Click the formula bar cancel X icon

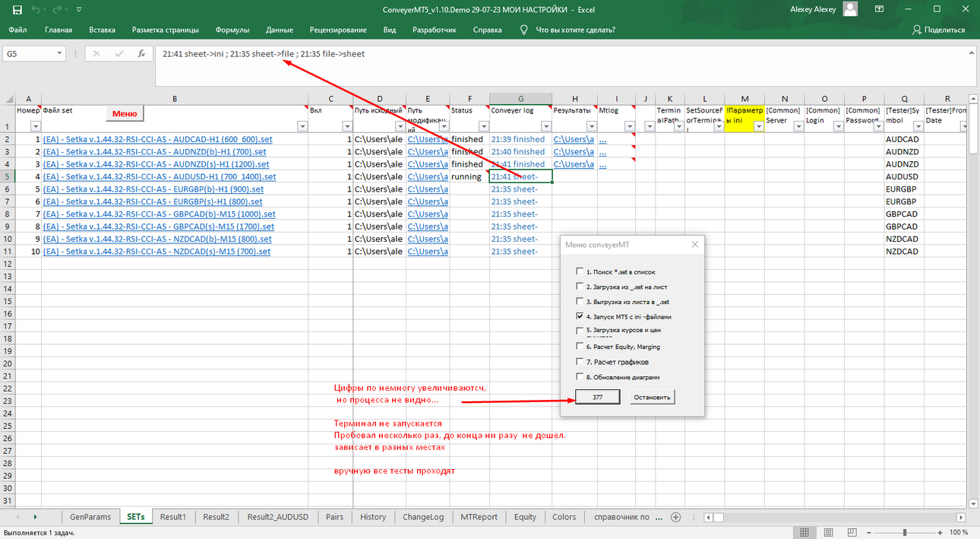[x=96, y=54]
